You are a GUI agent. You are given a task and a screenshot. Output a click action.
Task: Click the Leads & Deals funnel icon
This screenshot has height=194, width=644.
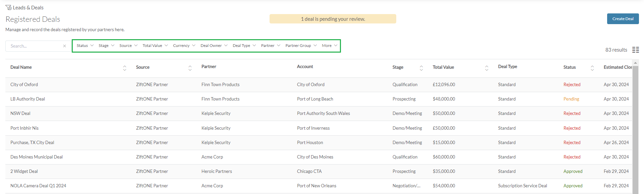pos(8,7)
